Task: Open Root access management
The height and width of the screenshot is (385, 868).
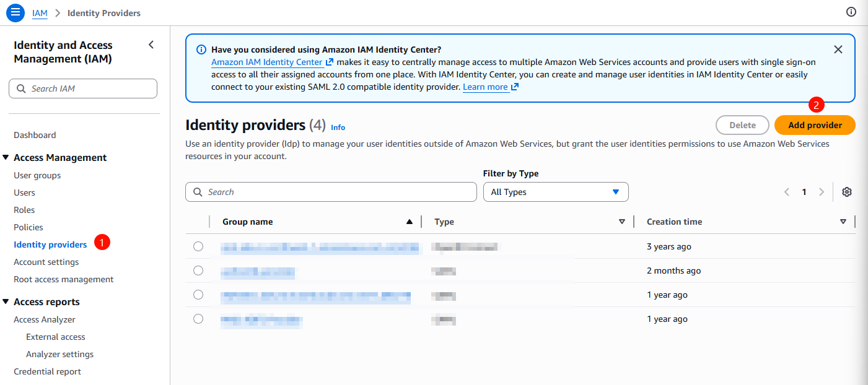Action: coord(64,279)
